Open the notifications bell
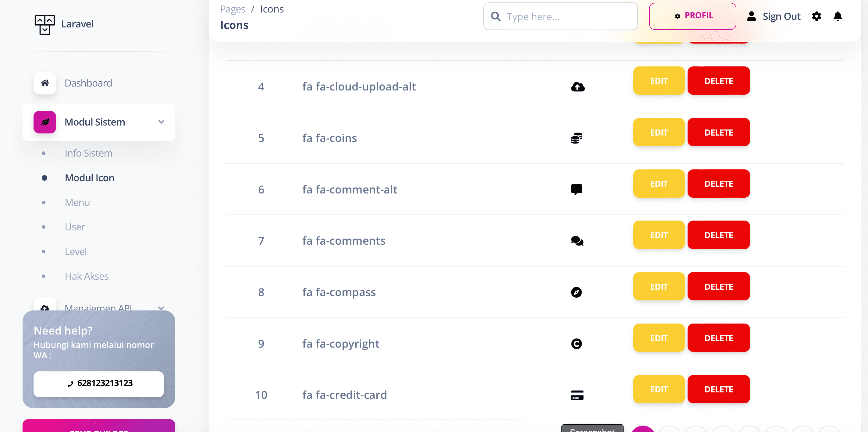868x432 pixels. (837, 16)
